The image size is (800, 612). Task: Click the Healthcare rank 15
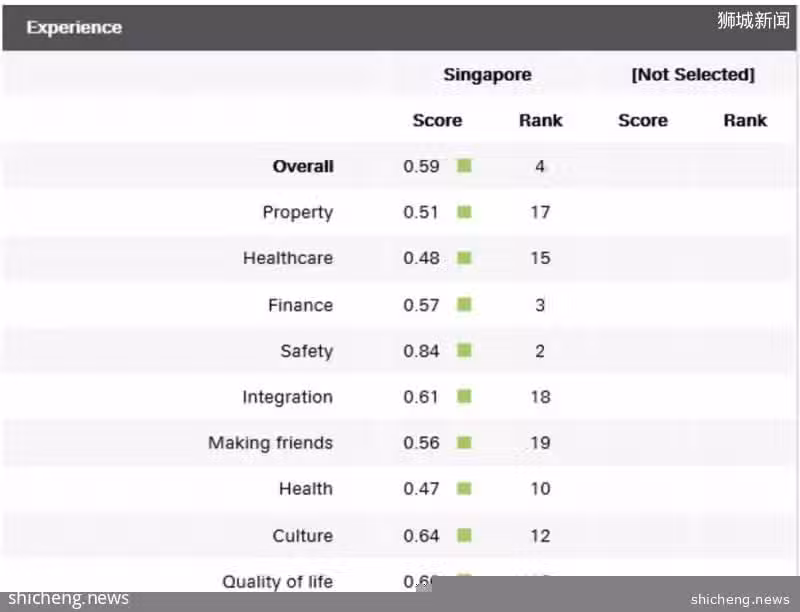pos(540,258)
